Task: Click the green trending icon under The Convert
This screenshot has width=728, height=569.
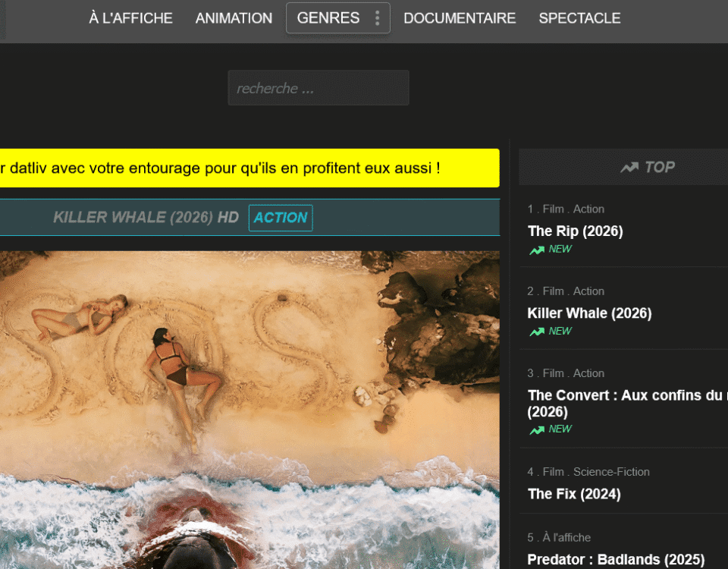Action: pyautogui.click(x=537, y=429)
